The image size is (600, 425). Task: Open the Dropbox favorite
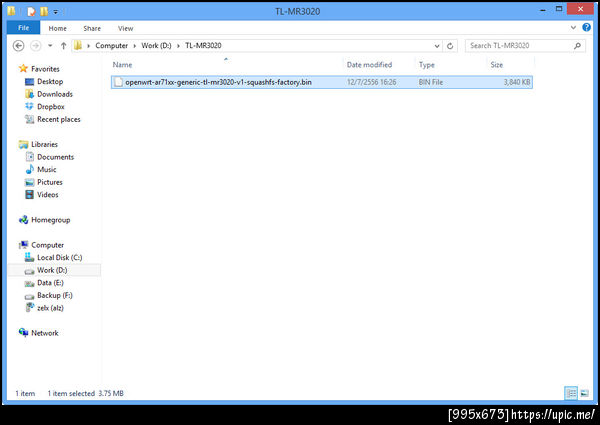point(51,107)
